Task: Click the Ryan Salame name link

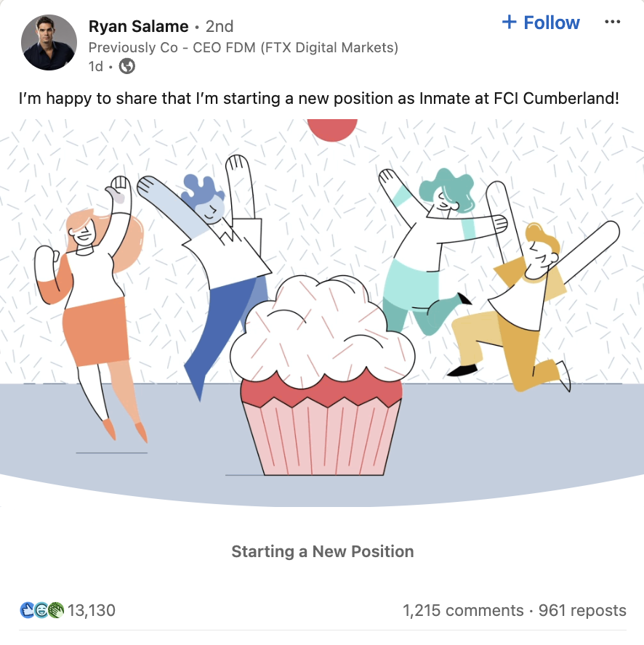Action: click(x=138, y=26)
